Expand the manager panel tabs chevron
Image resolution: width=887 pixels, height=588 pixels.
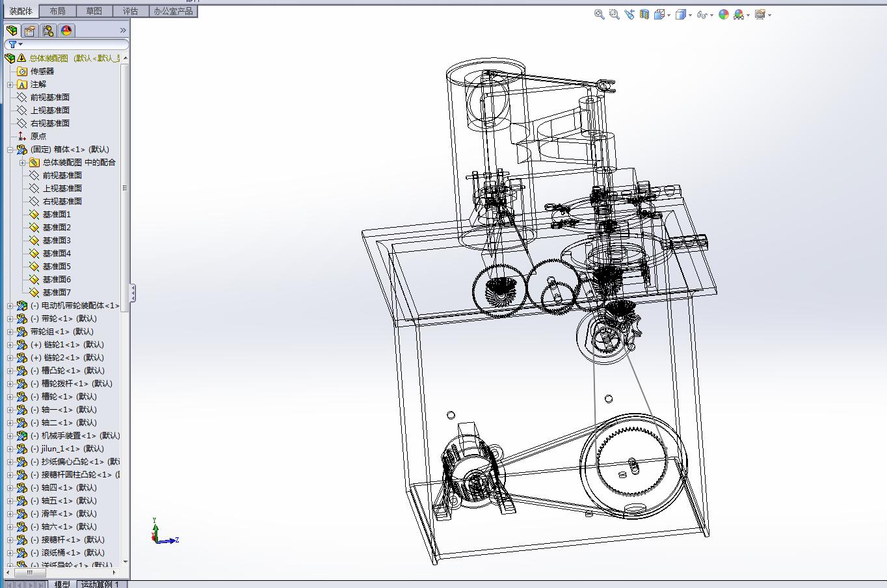(x=123, y=31)
